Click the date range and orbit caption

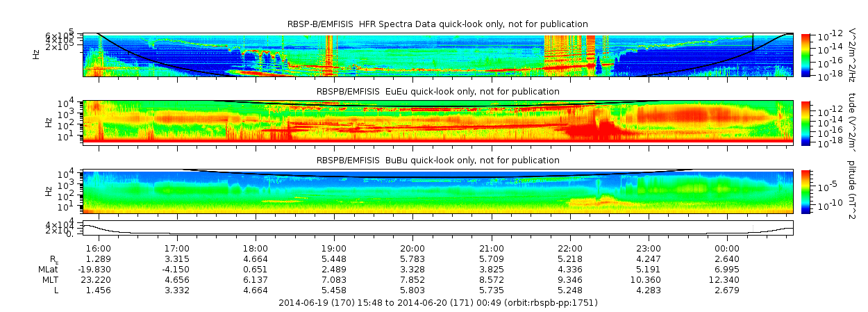tap(437, 303)
